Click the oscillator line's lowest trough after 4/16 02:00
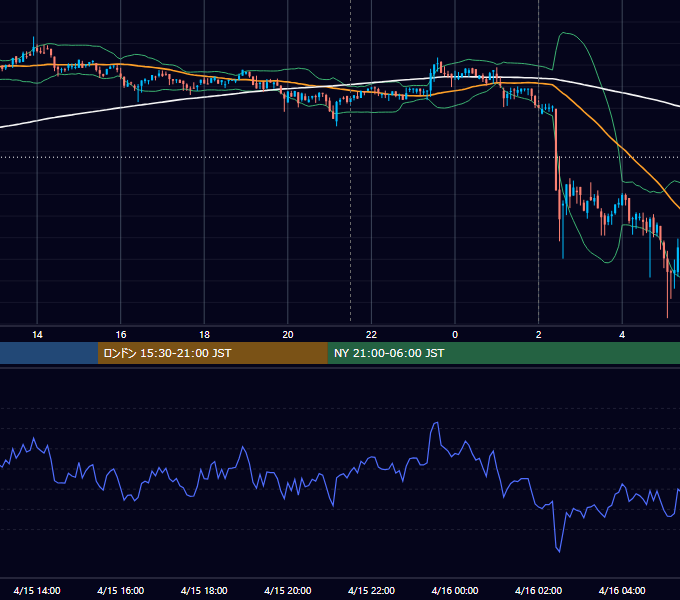 [x=559, y=551]
